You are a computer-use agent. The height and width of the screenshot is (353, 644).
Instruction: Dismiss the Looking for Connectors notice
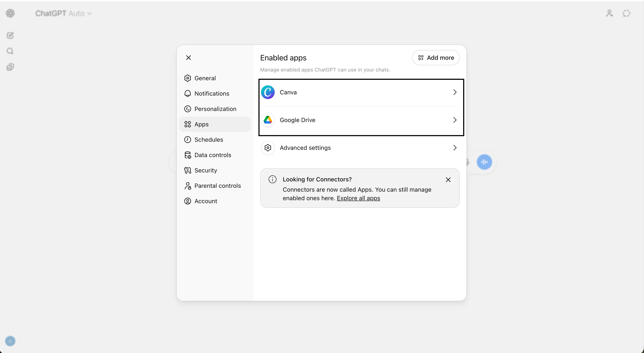tap(448, 180)
